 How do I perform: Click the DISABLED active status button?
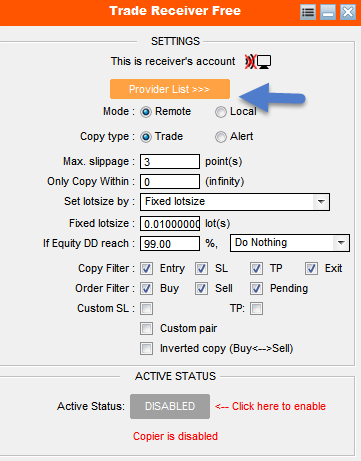click(170, 406)
